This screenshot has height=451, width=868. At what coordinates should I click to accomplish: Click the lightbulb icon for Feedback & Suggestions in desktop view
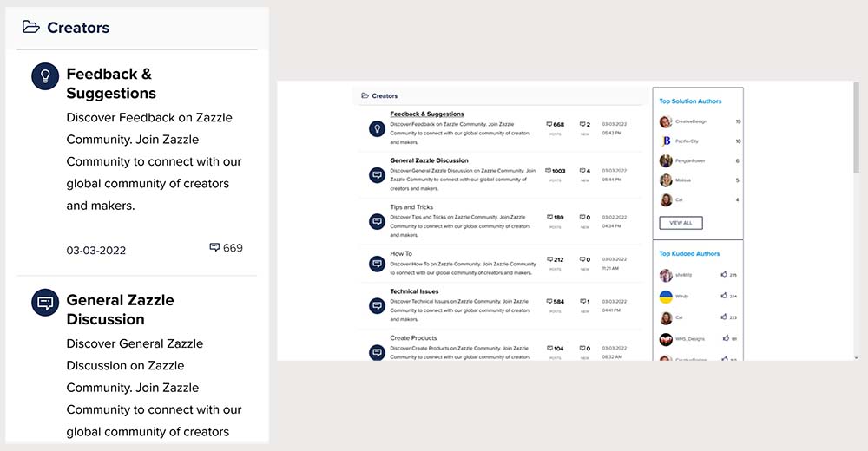pyautogui.click(x=377, y=129)
